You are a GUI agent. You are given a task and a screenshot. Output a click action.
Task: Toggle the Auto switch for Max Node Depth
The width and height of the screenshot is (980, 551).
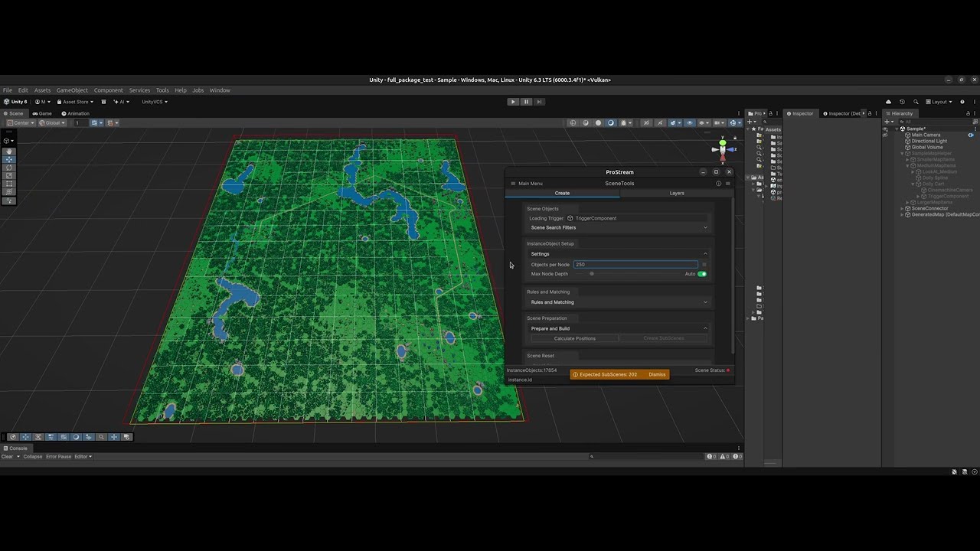[702, 274]
